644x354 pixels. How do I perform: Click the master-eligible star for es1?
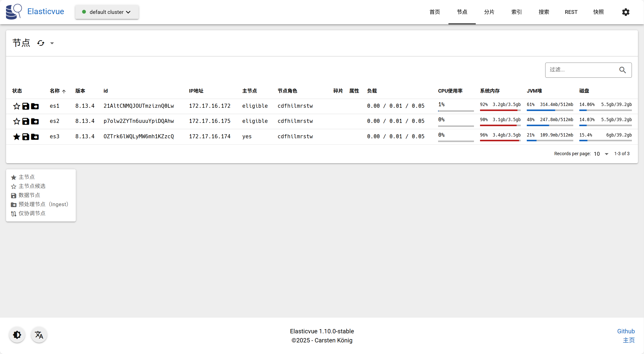[x=17, y=106]
